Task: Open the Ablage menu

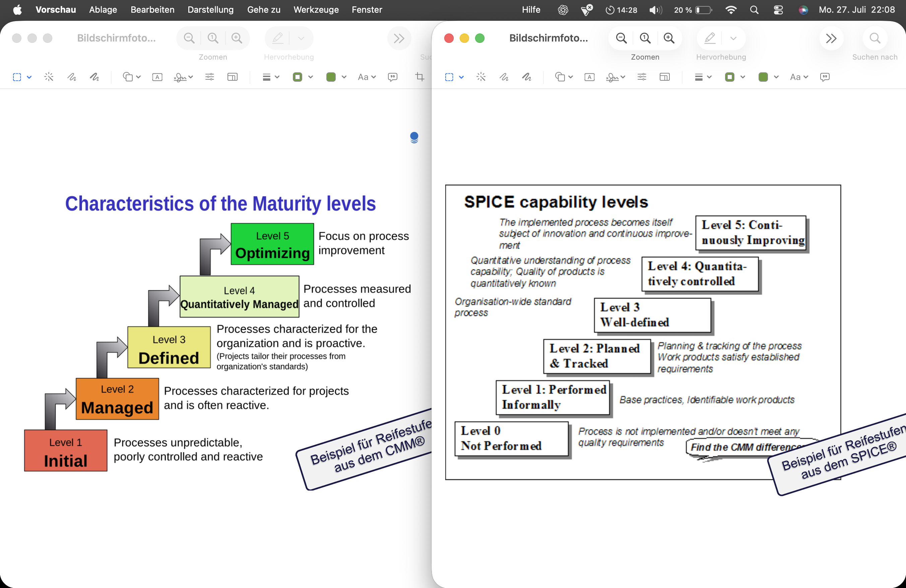Action: pyautogui.click(x=103, y=10)
